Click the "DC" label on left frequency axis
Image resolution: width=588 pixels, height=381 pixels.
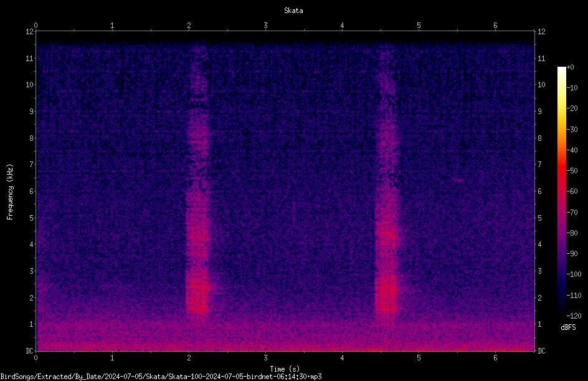click(29, 350)
